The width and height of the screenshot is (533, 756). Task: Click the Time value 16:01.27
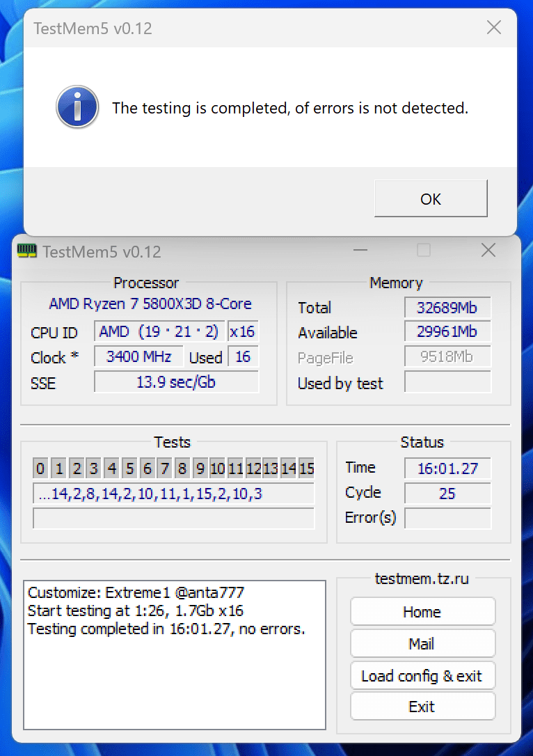tap(447, 468)
